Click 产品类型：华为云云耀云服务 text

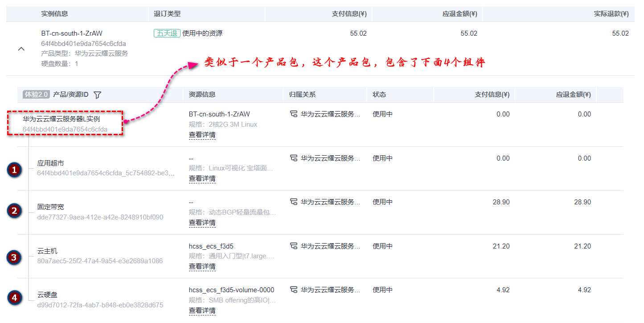[x=85, y=54]
